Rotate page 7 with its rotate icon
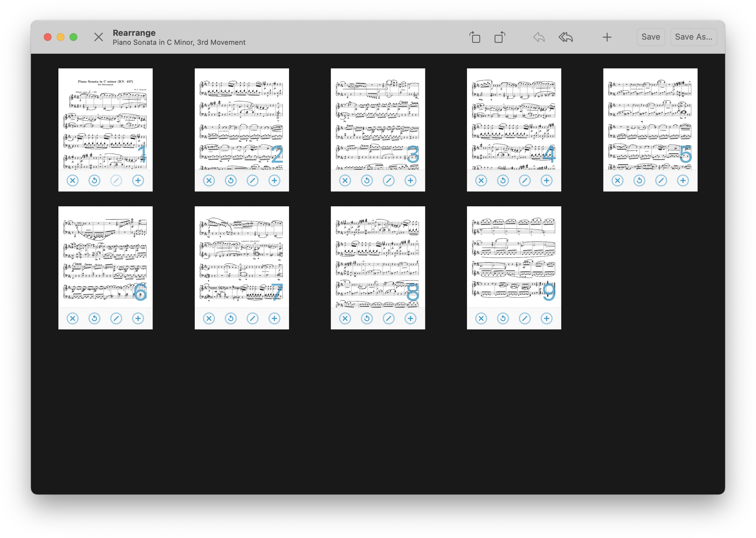 click(x=231, y=318)
